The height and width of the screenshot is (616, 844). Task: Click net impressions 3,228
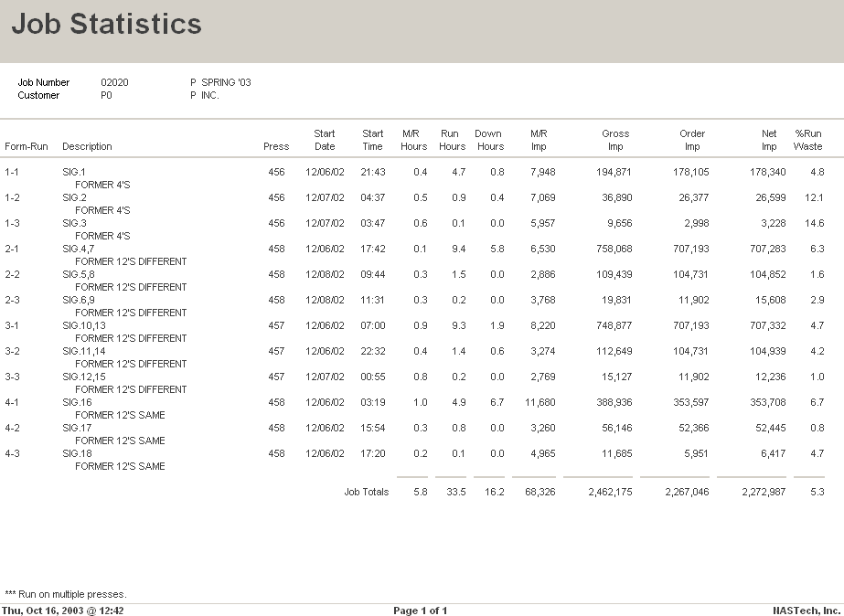click(x=773, y=223)
